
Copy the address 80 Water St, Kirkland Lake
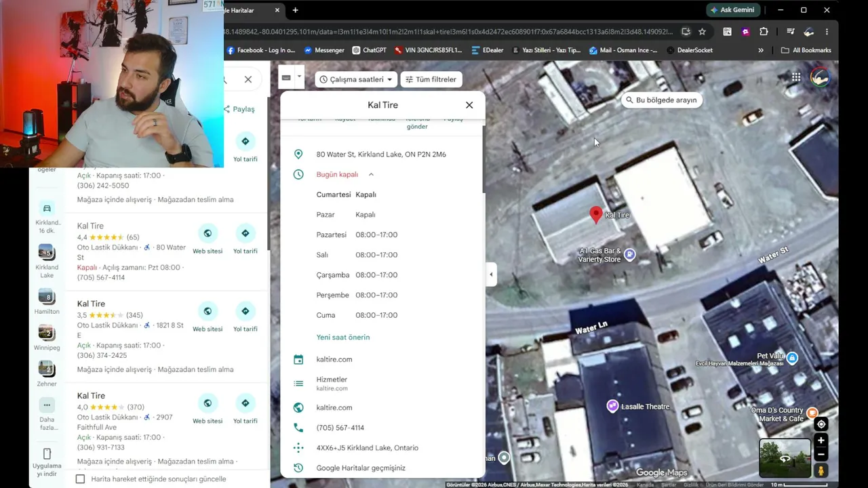(382, 155)
